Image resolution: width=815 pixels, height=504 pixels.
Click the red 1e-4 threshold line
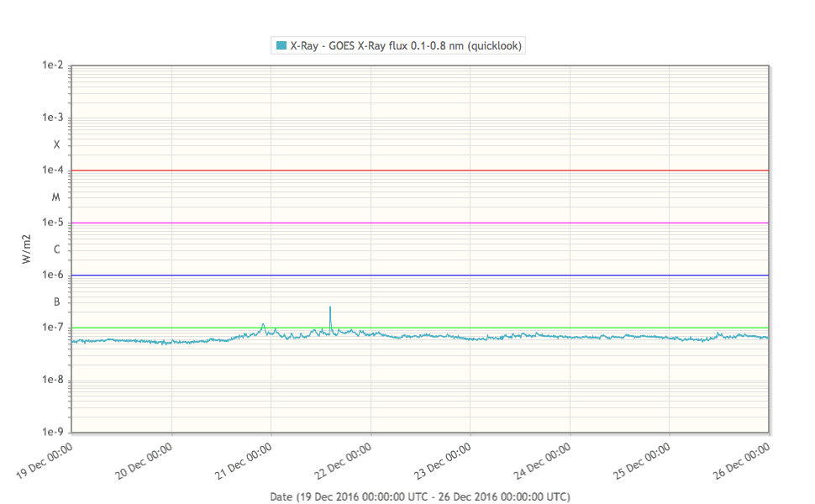click(420, 171)
